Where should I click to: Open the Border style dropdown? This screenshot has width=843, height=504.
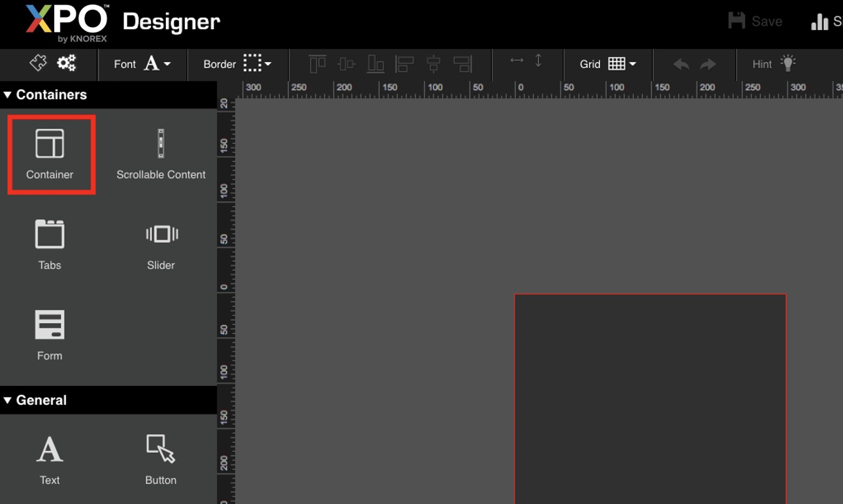tap(238, 64)
